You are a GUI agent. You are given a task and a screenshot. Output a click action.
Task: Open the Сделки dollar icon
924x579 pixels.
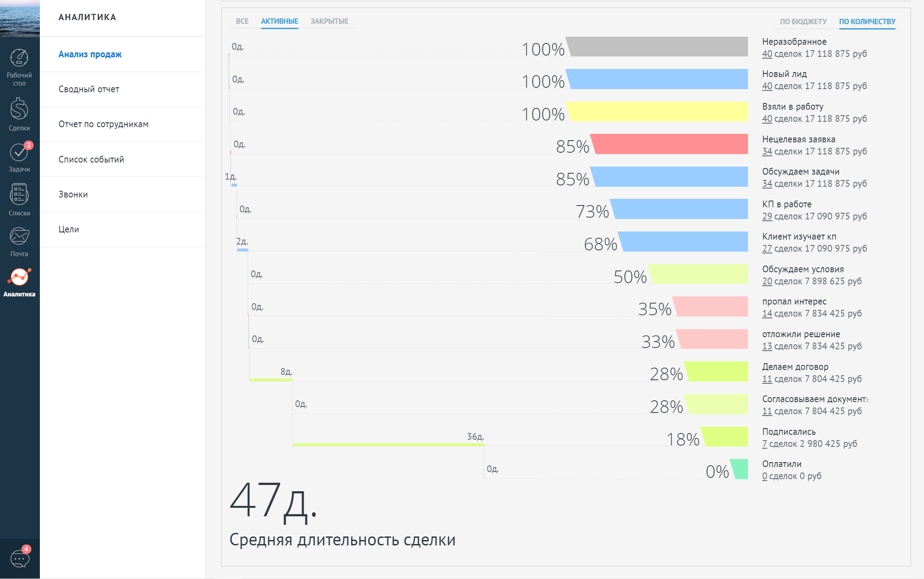[x=19, y=109]
